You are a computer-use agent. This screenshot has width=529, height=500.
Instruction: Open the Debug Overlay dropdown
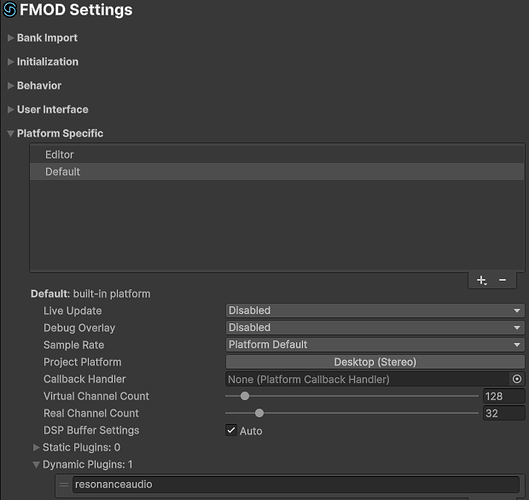click(375, 328)
